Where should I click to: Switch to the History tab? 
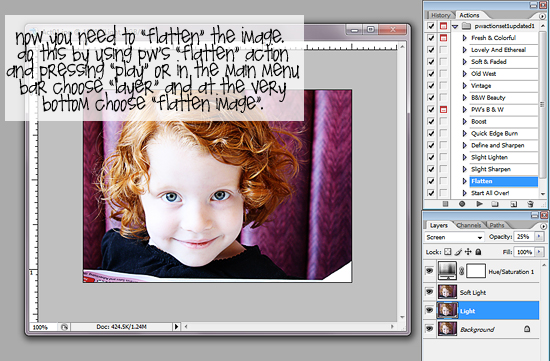(x=440, y=15)
